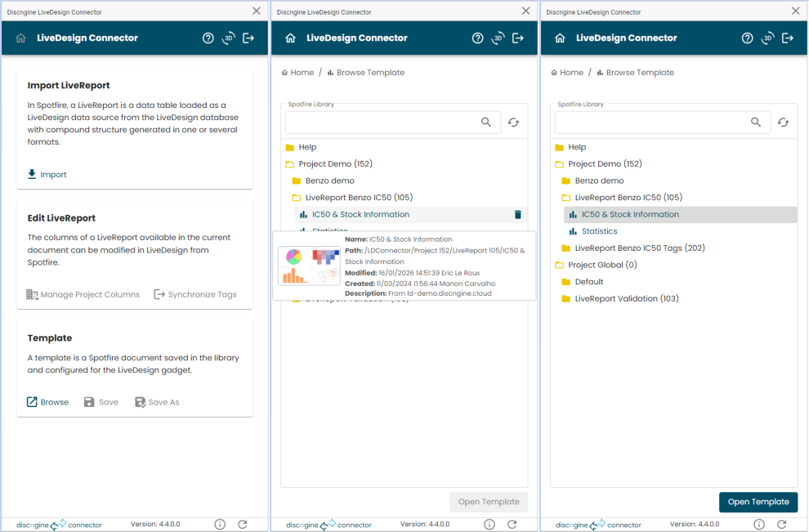Click Import link under Import LiveReport
Image resolution: width=809 pixels, height=532 pixels.
click(x=47, y=174)
